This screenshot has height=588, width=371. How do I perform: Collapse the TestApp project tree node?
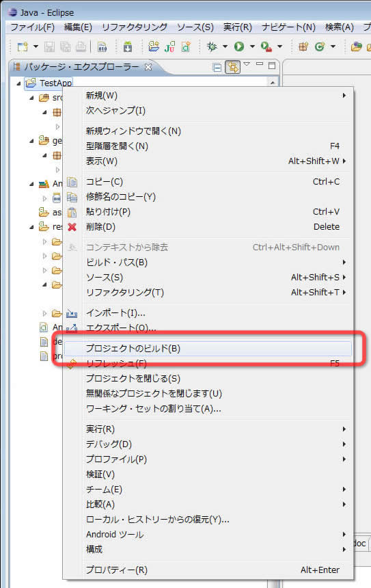click(x=18, y=83)
